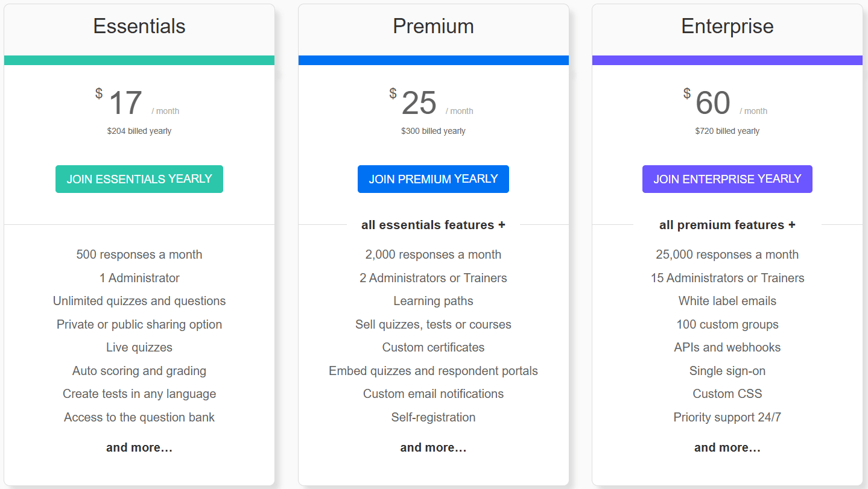Select the Premium plan heading
868x489 pixels.
click(433, 27)
